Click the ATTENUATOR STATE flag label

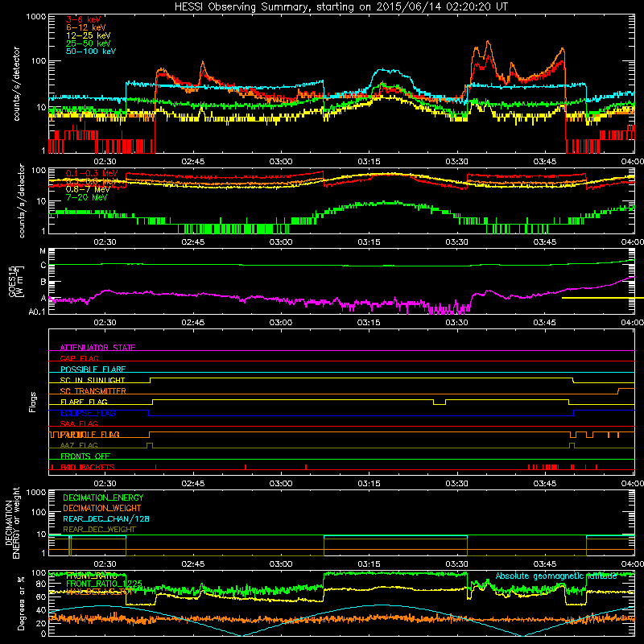pos(97,348)
